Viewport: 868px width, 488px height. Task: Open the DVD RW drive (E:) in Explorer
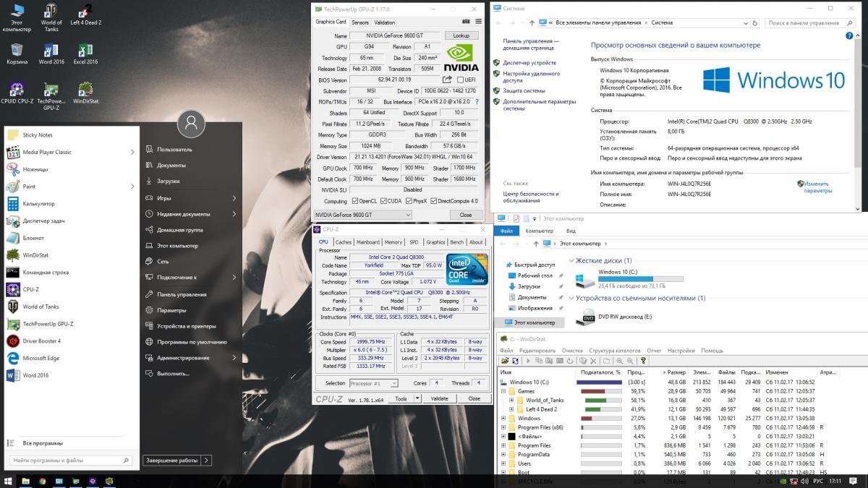(x=613, y=317)
